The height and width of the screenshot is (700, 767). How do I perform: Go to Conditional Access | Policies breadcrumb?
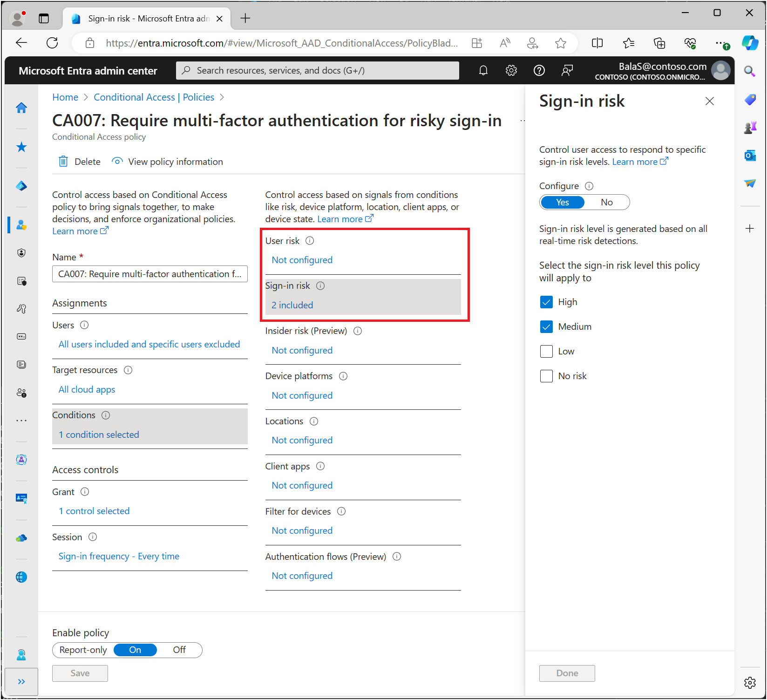pyautogui.click(x=154, y=97)
